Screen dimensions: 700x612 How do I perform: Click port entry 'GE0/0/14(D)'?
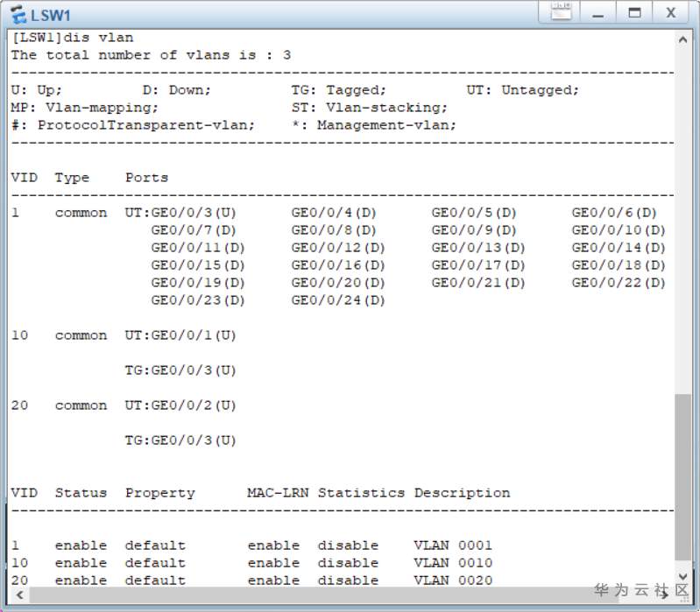click(x=619, y=248)
